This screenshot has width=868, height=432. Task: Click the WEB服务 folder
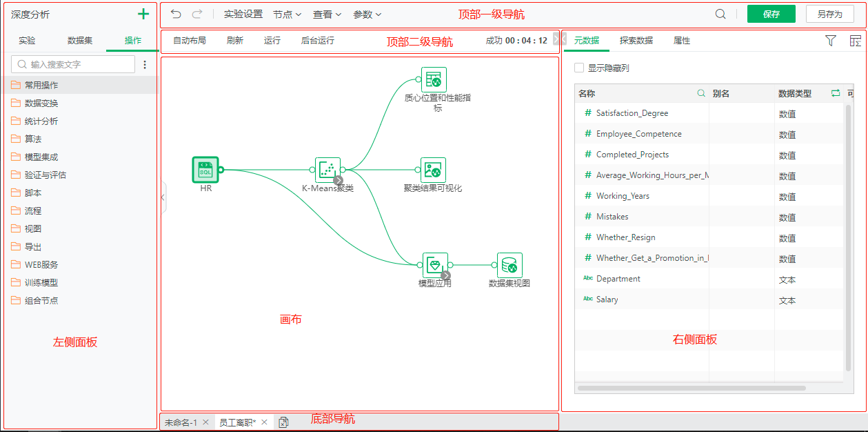[x=80, y=264]
